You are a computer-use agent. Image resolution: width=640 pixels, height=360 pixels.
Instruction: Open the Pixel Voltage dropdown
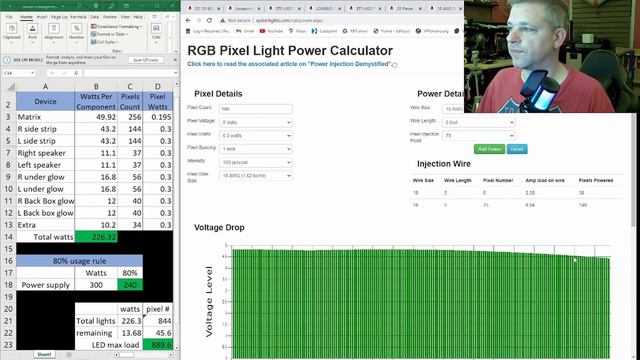pyautogui.click(x=256, y=122)
